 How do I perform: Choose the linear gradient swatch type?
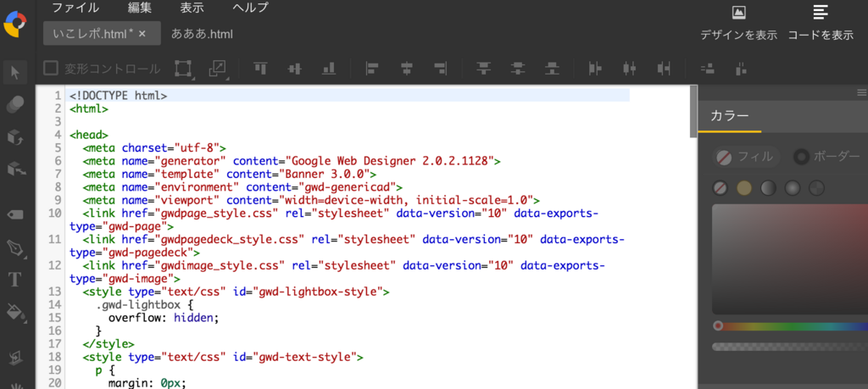768,189
